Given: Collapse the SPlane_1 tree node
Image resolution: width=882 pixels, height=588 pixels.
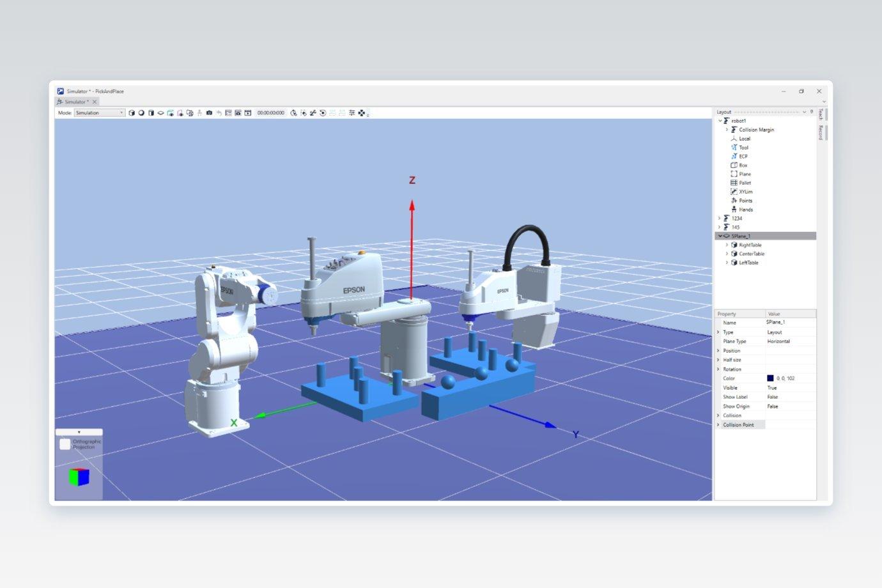Looking at the screenshot, I should [x=720, y=236].
